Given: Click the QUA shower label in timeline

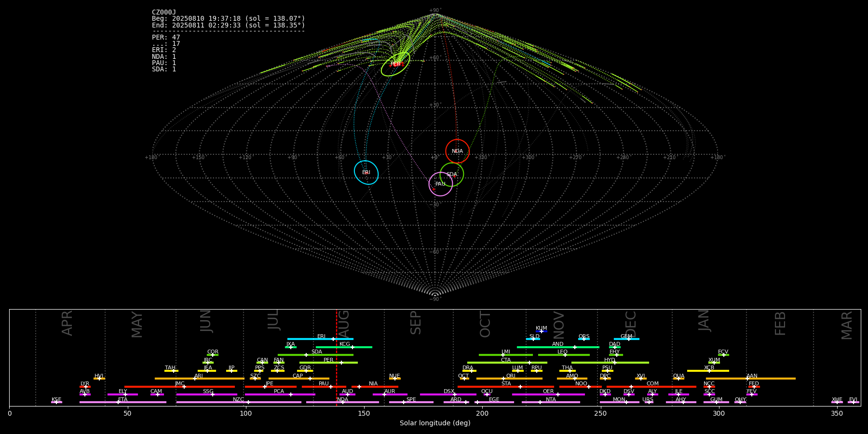Looking at the screenshot, I should pos(679,376).
